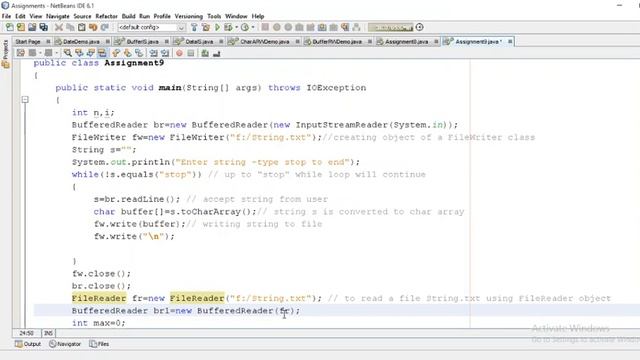This screenshot has height=360, width=640.
Task: Collapse the main method code fold
Action: 25,100
